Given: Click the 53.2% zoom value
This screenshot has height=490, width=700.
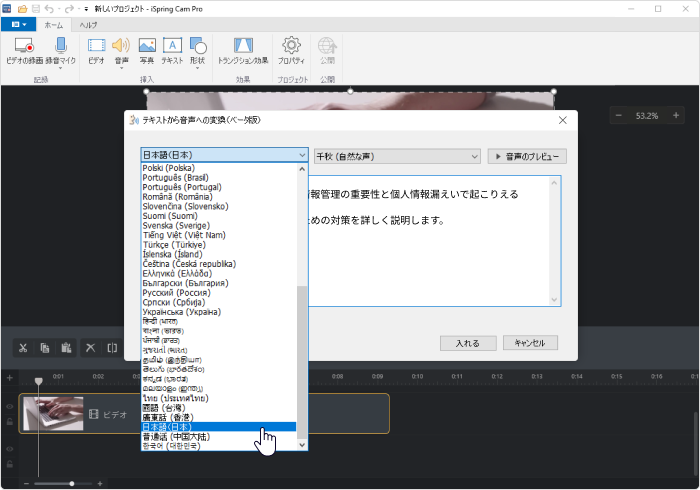Looking at the screenshot, I should click(x=647, y=116).
